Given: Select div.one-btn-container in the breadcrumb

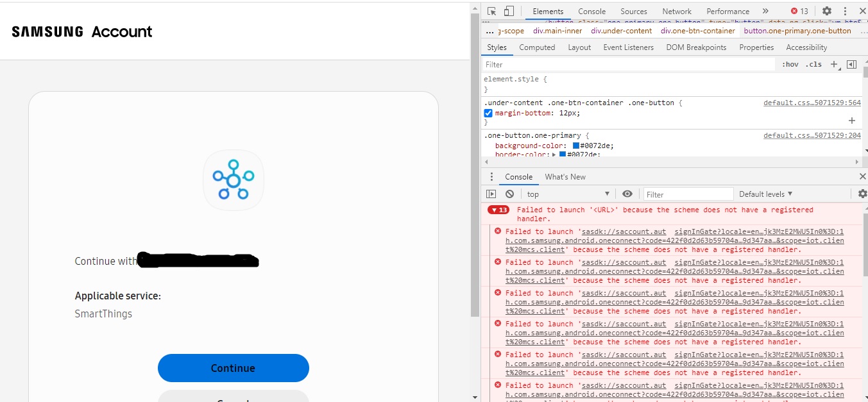Looking at the screenshot, I should [x=698, y=31].
